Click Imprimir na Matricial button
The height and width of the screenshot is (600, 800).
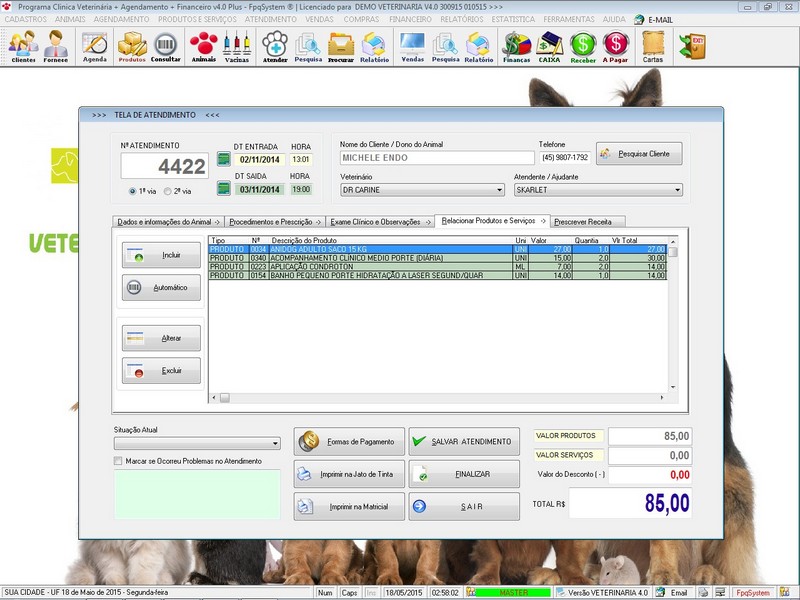point(349,506)
